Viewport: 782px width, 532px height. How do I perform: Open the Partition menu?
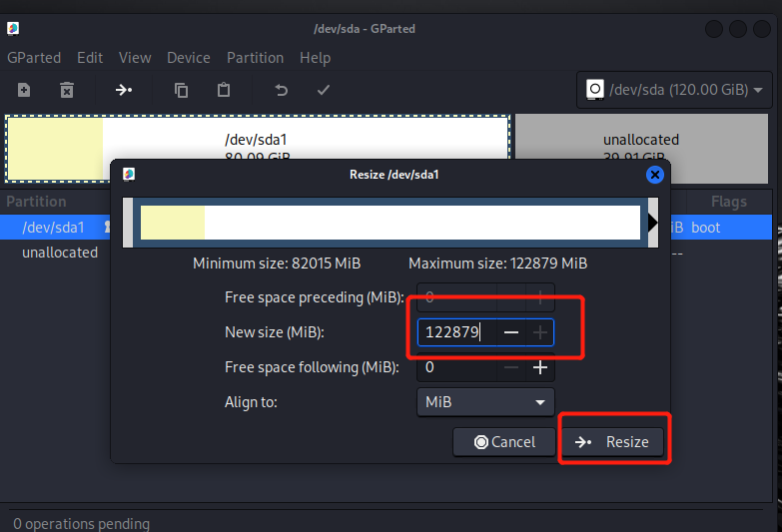[255, 58]
